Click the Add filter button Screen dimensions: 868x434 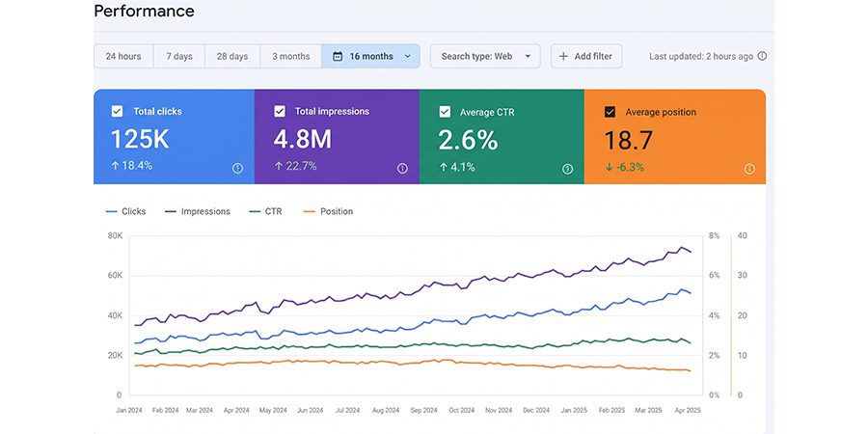[x=586, y=56]
